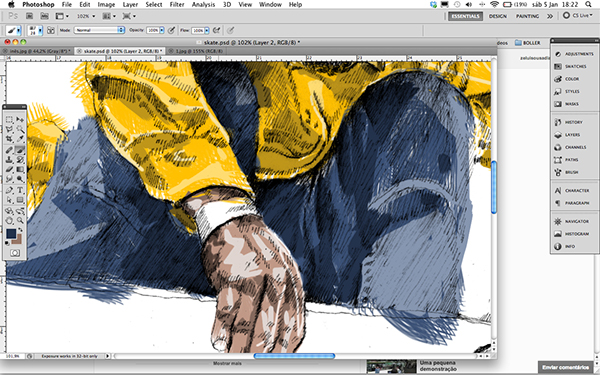The height and width of the screenshot is (375, 600).
Task: Select the Pen tool
Action: [9, 190]
